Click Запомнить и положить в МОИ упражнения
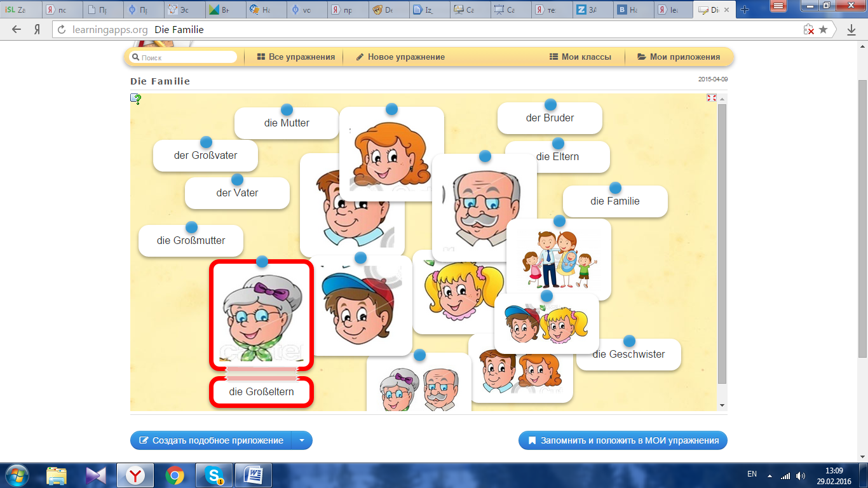This screenshot has width=868, height=488. coord(623,440)
